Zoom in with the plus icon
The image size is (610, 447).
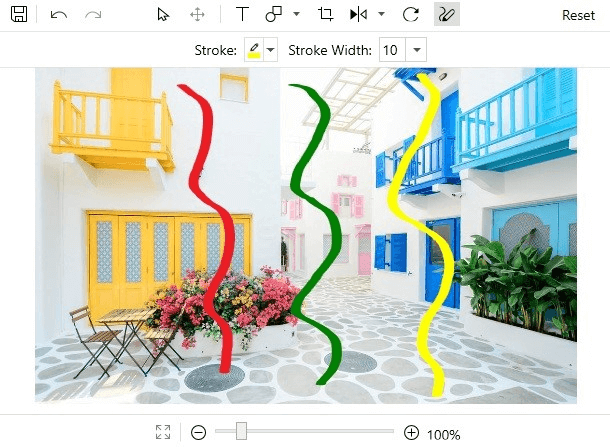(411, 432)
